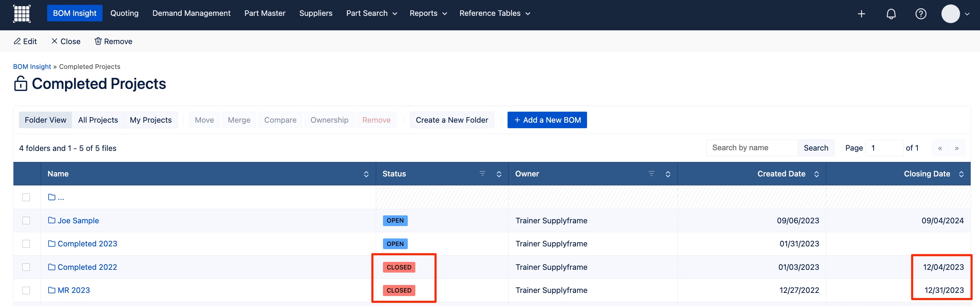Image resolution: width=980 pixels, height=306 pixels.
Task: Click created date 12/27/2022
Action: (799, 290)
